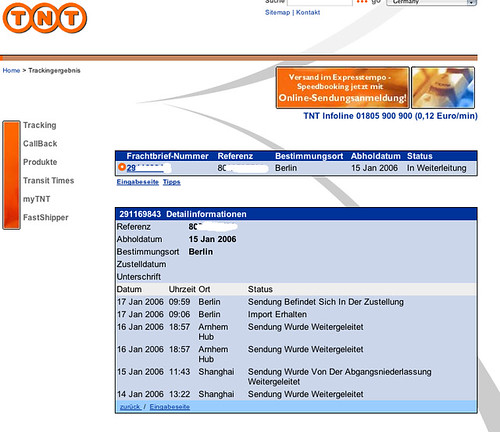Select myTNT in the side menu
The image size is (500, 432).
[37, 199]
